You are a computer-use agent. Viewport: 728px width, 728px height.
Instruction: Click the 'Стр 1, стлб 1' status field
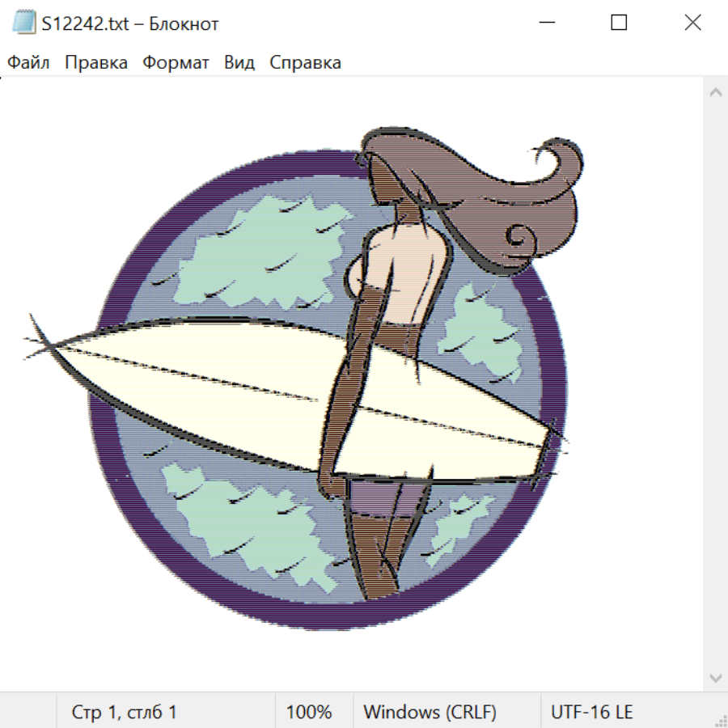click(x=124, y=712)
